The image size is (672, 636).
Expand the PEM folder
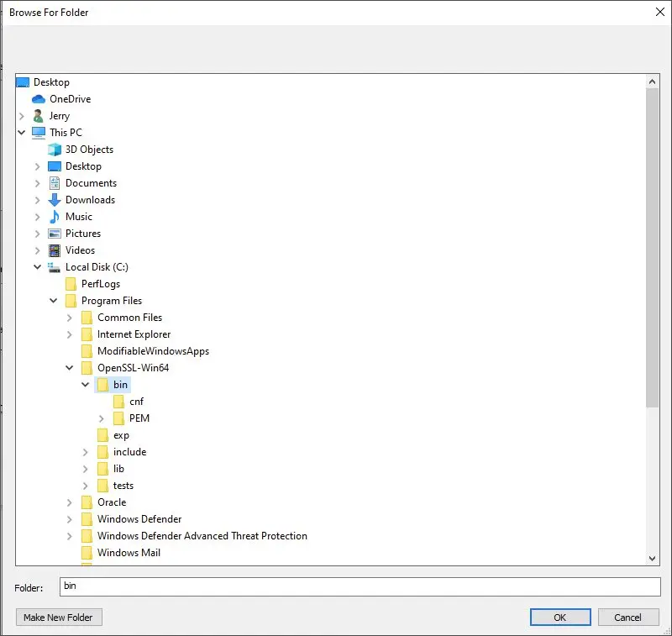[101, 418]
